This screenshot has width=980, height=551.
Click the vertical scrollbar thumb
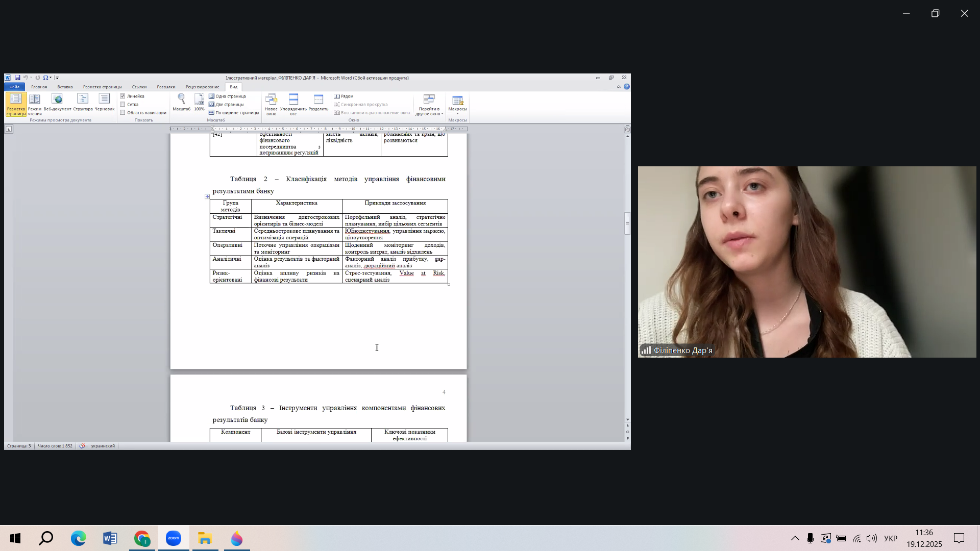[627, 223]
